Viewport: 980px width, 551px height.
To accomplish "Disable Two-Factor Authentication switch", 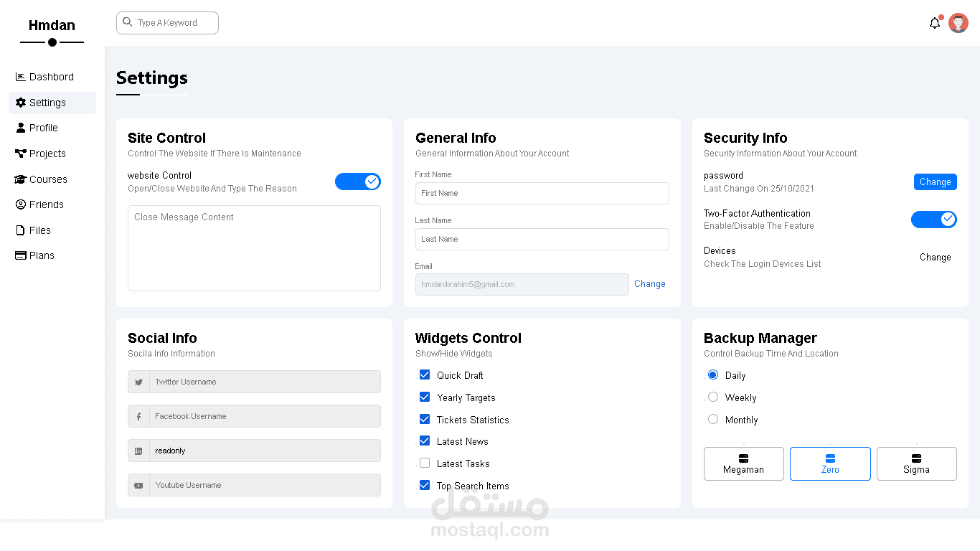I will coord(934,219).
